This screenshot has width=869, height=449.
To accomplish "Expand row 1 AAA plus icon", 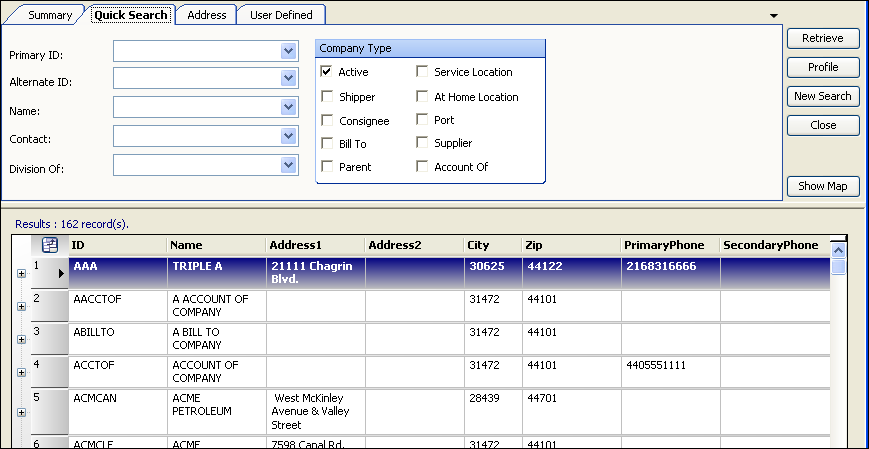I will (x=21, y=273).
